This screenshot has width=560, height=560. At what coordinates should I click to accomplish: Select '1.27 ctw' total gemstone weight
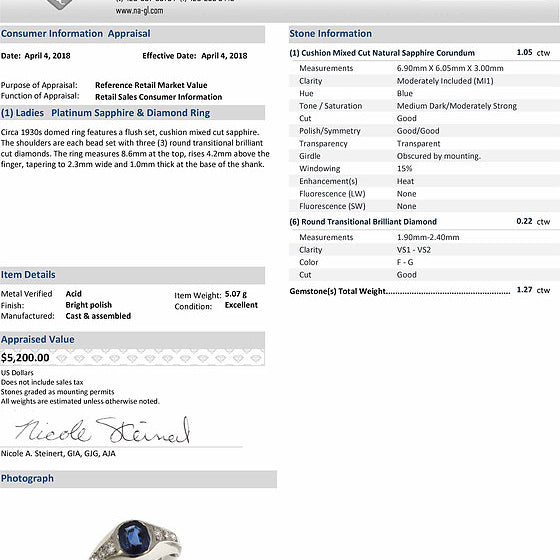tap(533, 290)
